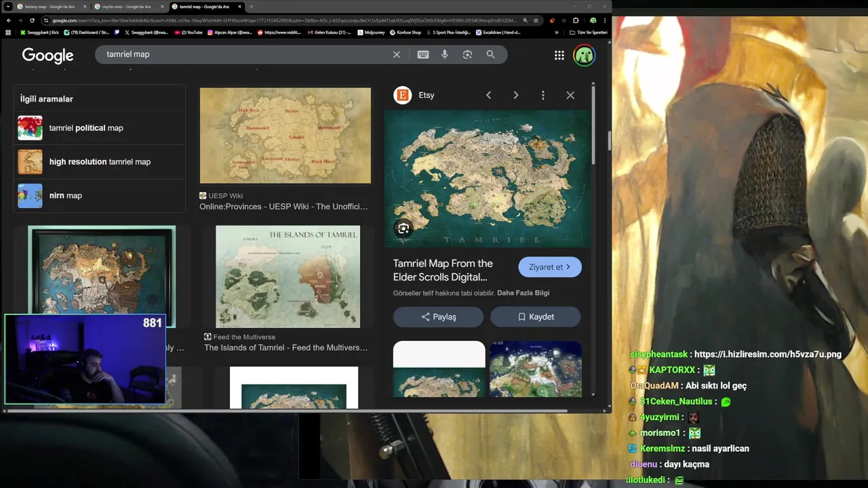Open the on-screen keyboard icon in search bar
Screen dimensions: 868x488
pyautogui.click(x=423, y=54)
